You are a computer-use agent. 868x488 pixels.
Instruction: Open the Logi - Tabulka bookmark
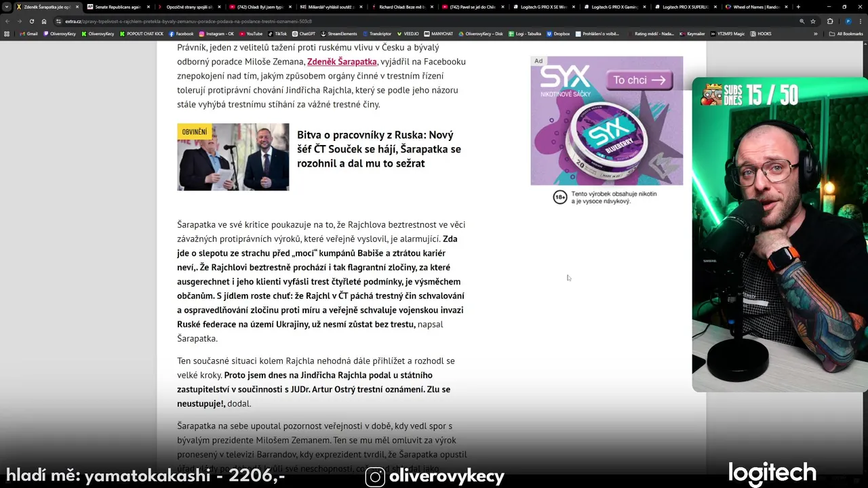tap(524, 33)
